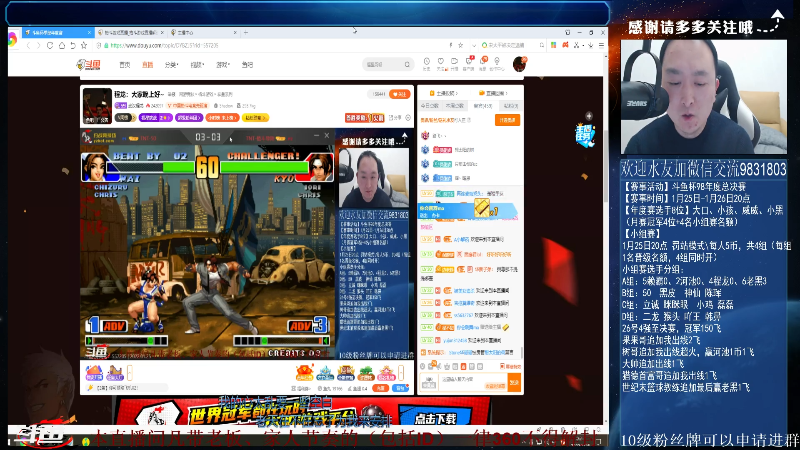Click the 主播任务 streamer task floating badge
The image size is (800, 450).
coord(585,135)
